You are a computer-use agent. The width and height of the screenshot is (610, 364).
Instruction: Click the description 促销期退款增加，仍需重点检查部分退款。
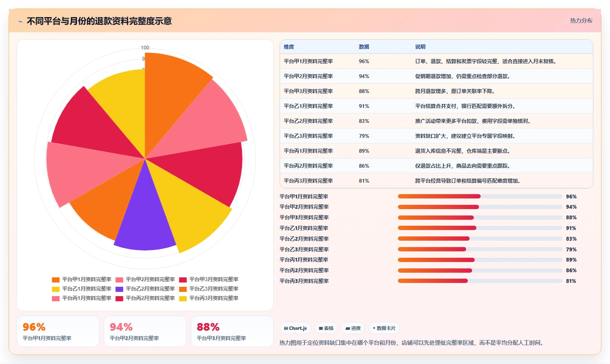pos(463,76)
